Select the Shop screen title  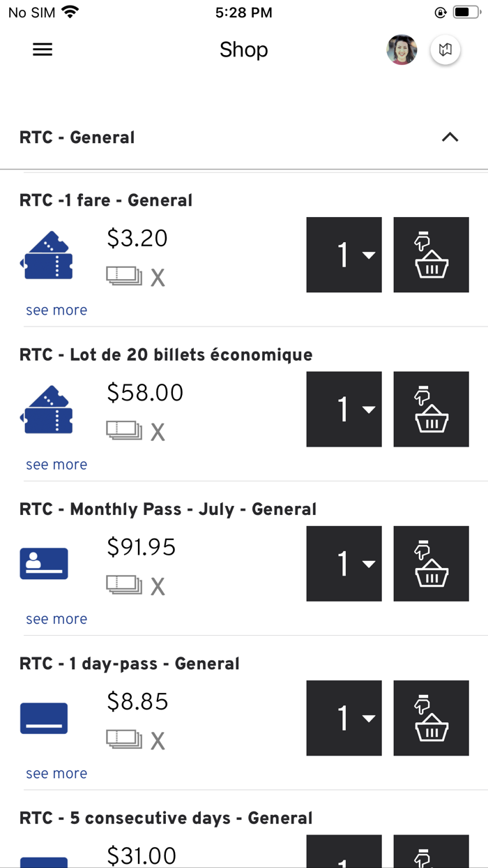[243, 50]
